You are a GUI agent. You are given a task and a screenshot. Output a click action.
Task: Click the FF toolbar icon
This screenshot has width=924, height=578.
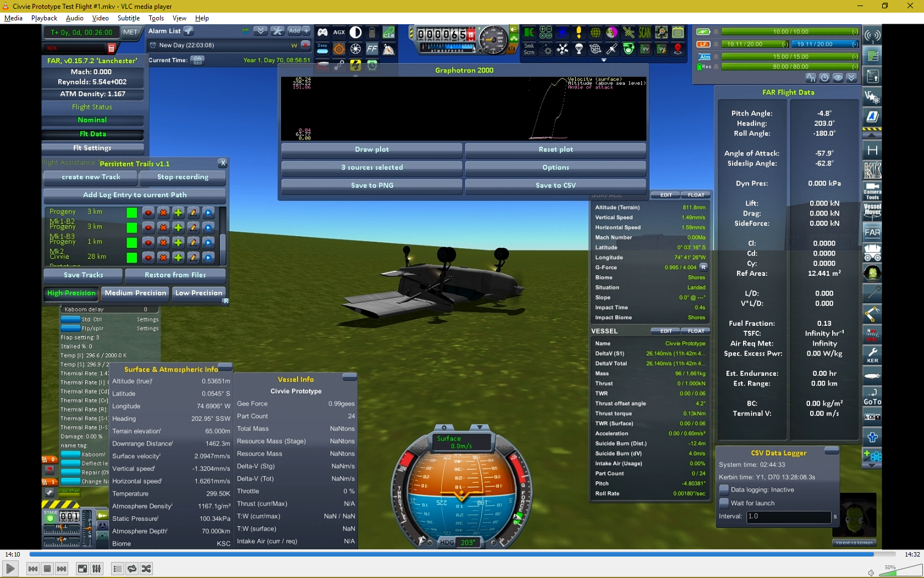(x=372, y=49)
